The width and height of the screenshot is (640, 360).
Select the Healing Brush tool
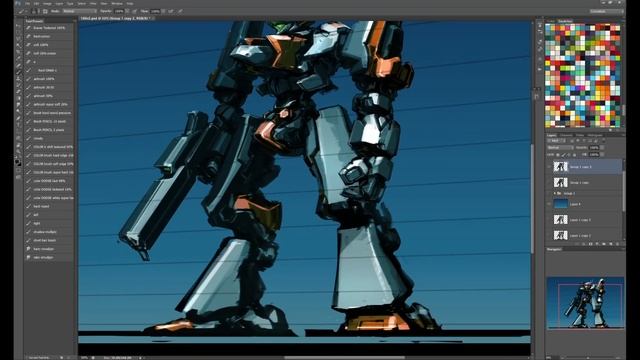point(18,65)
